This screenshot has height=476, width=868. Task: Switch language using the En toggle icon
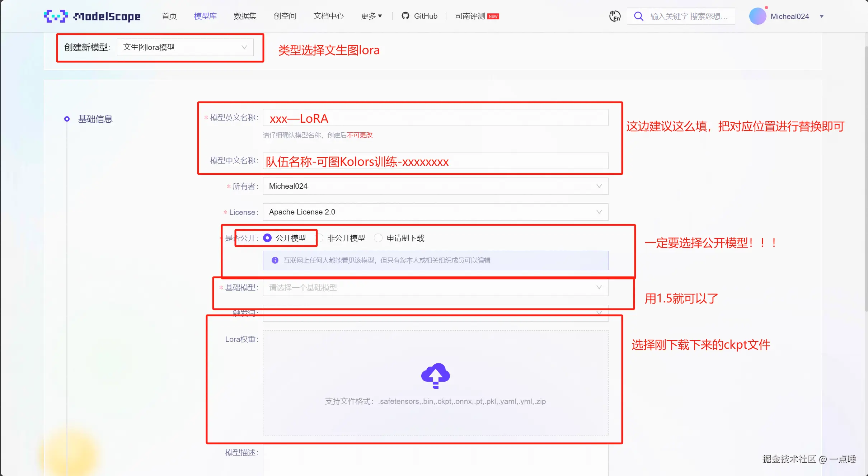pyautogui.click(x=614, y=16)
